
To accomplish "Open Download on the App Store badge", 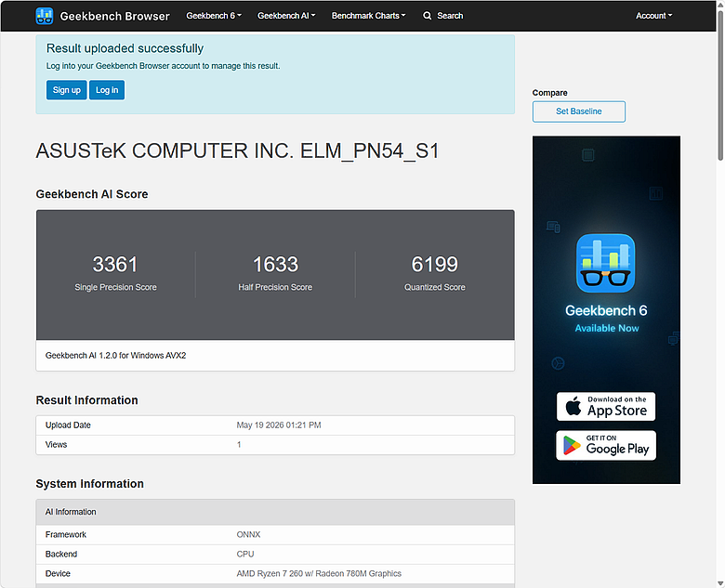I will [x=606, y=406].
